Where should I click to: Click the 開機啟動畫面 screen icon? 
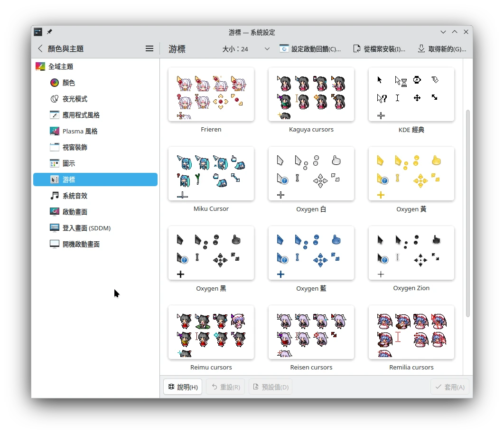coord(55,244)
